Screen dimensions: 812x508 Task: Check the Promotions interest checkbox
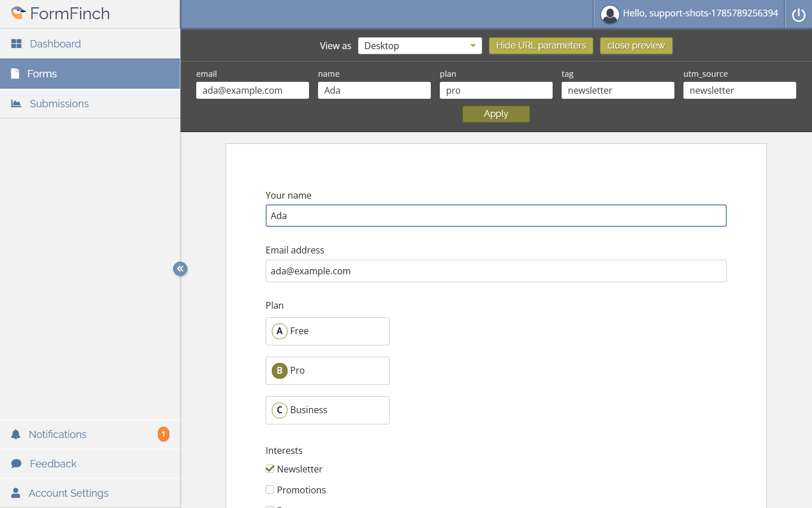[x=270, y=490]
